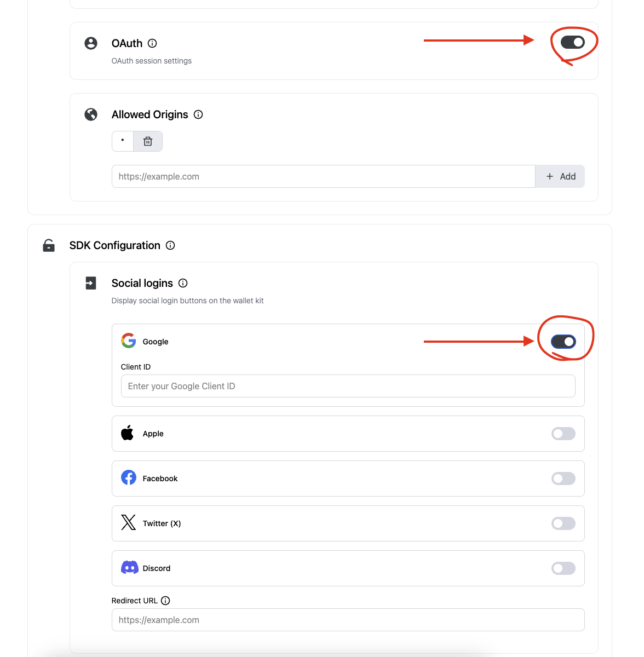Image resolution: width=644 pixels, height=657 pixels.
Task: Turn off the Google social login toggle
Action: coord(564,341)
